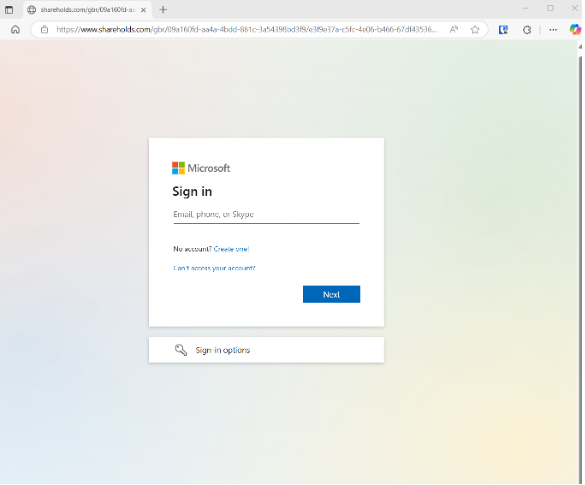The height and width of the screenshot is (485, 585).
Task: Focus the Email, phone, or Skype field
Action: [266, 215]
